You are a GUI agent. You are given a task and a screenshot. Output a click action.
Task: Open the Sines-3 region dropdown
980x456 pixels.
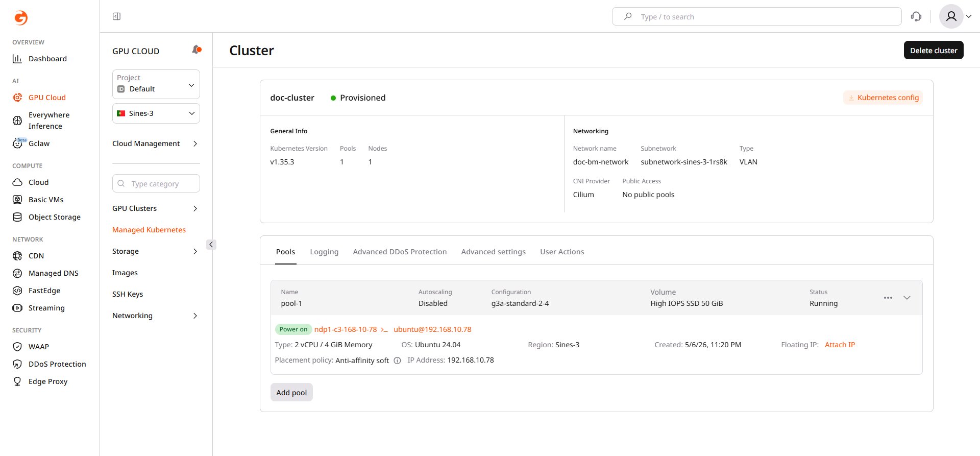(156, 113)
